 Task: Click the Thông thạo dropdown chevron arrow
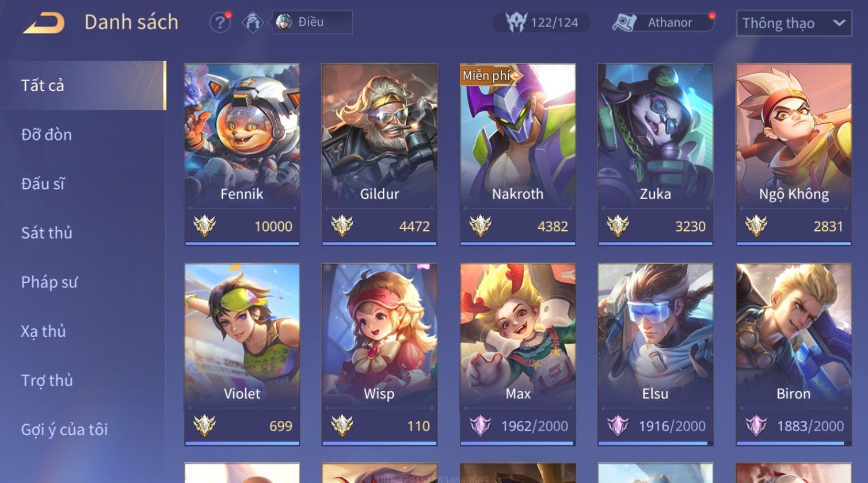pos(839,23)
